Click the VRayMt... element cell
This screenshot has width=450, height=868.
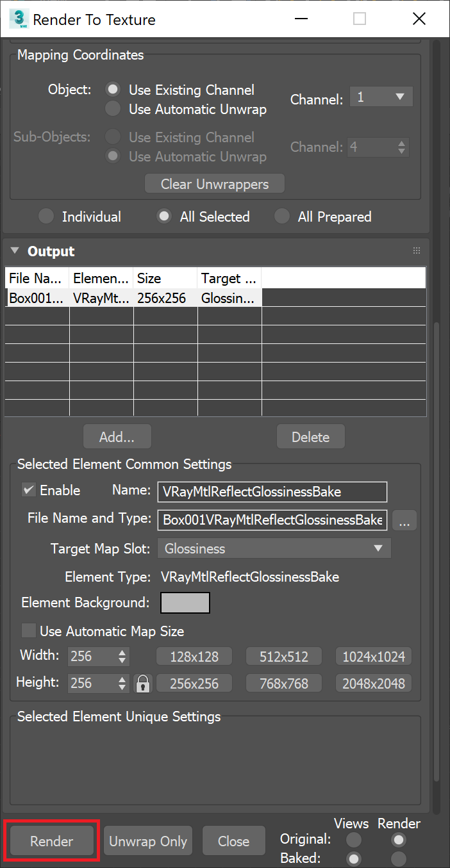(101, 297)
